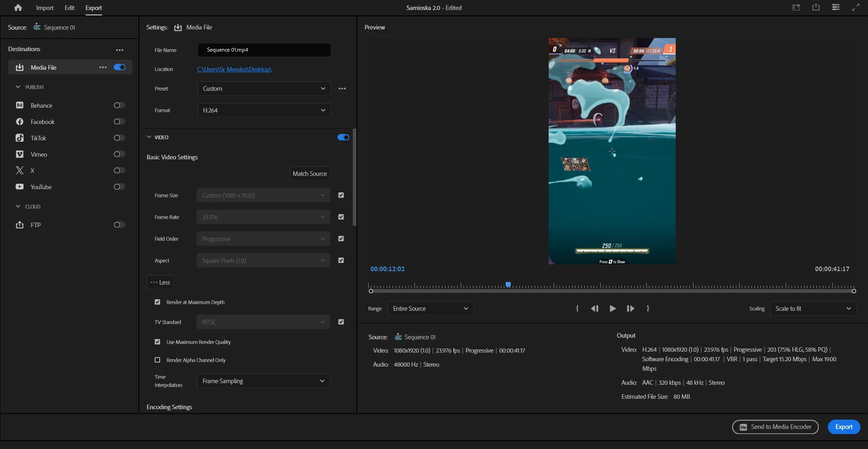
Task: Uncheck TV Standard match source checkbox
Action: pyautogui.click(x=341, y=322)
